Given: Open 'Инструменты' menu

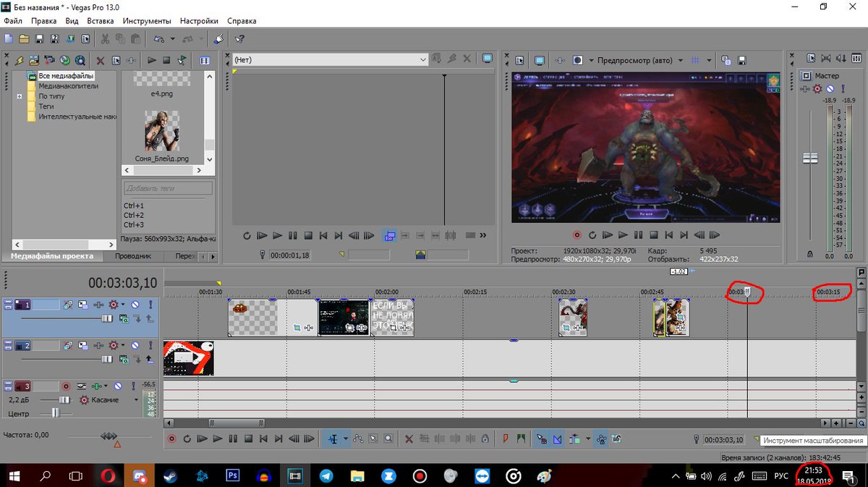Looking at the screenshot, I should [147, 21].
